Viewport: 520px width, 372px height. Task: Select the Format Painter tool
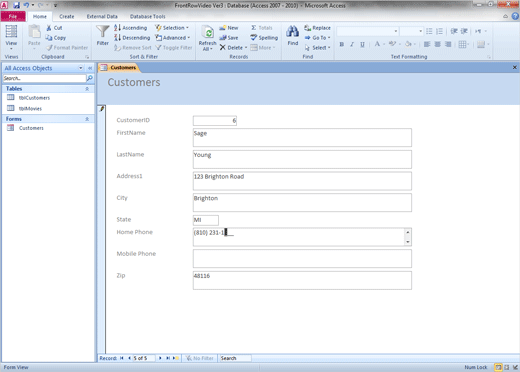click(67, 48)
